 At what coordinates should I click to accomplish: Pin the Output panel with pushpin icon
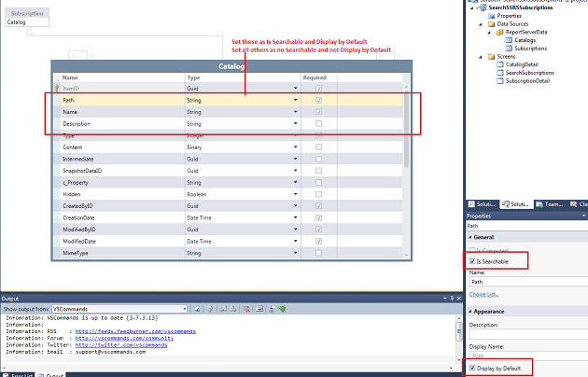(452, 299)
